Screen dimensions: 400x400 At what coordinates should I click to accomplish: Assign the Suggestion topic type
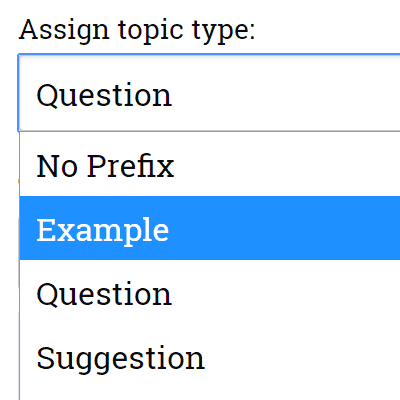(210, 358)
